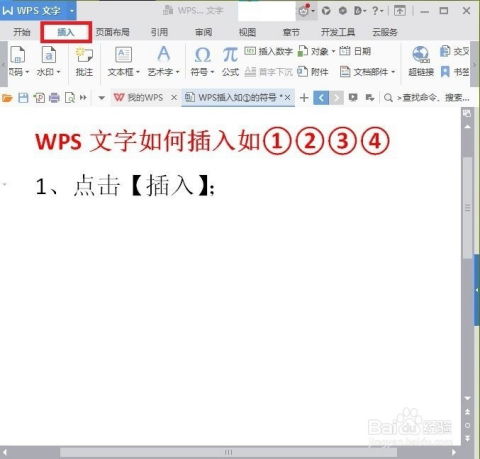Click horizontal scrollbar right arrow

pyautogui.click(x=454, y=452)
